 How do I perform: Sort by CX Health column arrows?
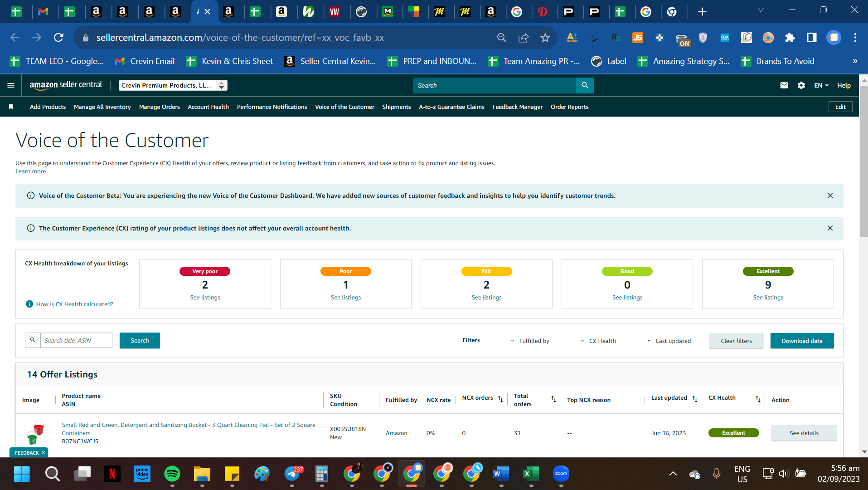pyautogui.click(x=758, y=399)
